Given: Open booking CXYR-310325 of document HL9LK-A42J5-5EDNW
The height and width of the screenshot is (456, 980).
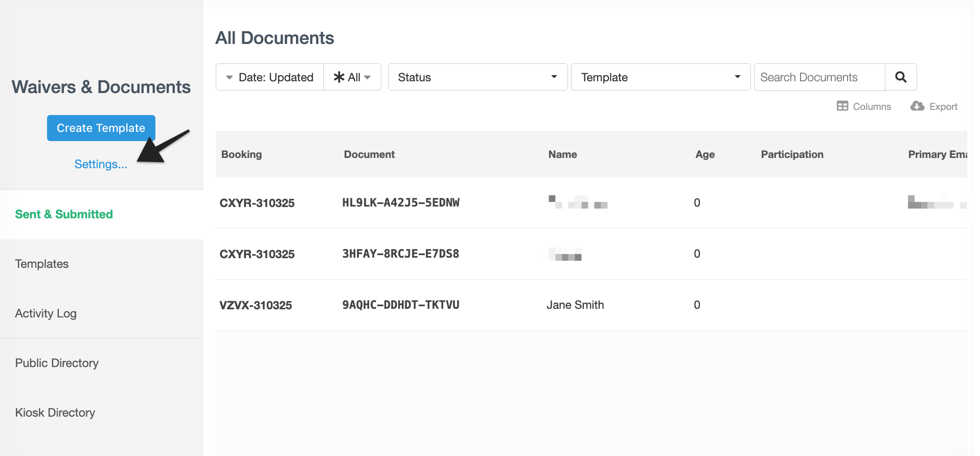Looking at the screenshot, I should [257, 203].
